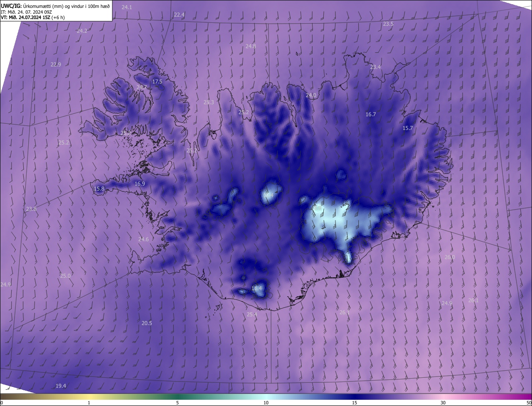Click the 24.8 value label
Screen dimensions: 532x406
[x=251, y=46]
